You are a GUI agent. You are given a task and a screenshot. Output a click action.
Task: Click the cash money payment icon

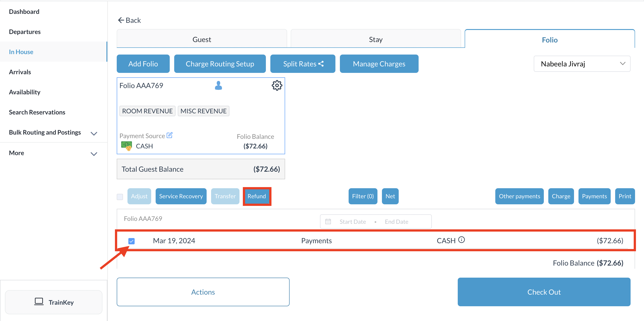click(x=127, y=146)
